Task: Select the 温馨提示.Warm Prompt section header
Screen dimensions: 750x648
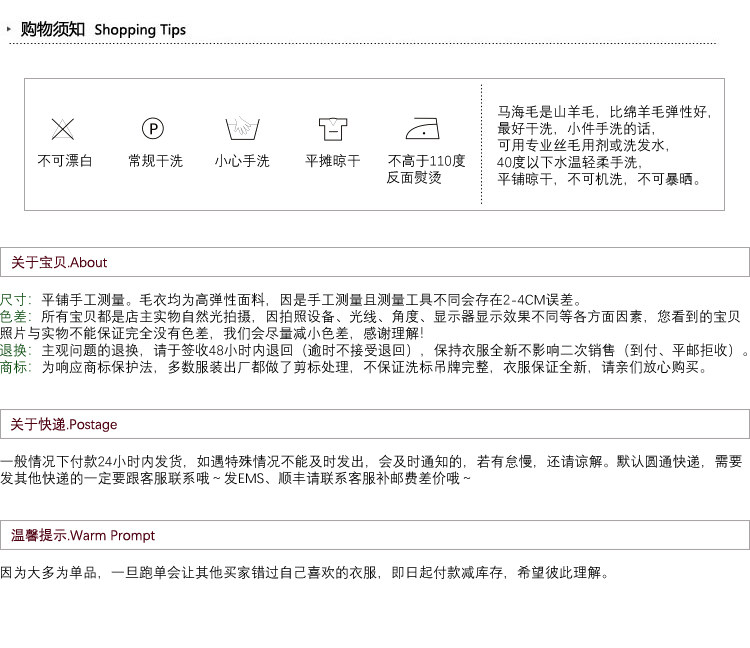Action: [83, 536]
